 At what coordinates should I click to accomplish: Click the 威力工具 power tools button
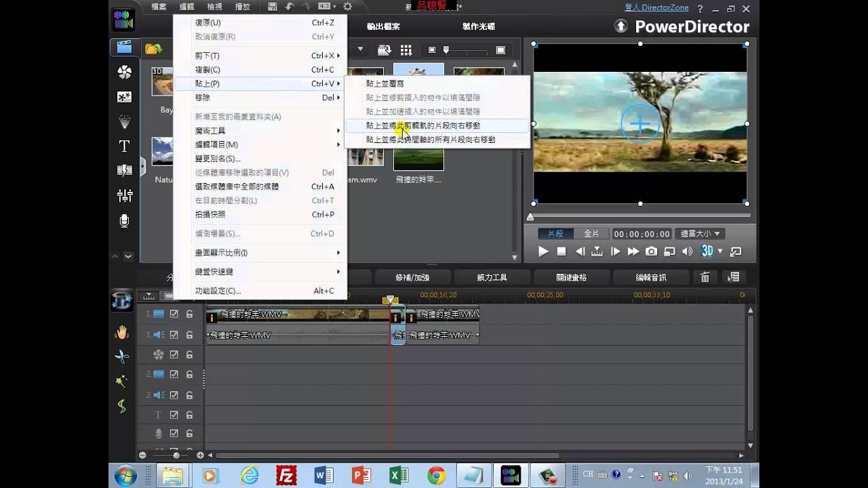[x=492, y=277]
